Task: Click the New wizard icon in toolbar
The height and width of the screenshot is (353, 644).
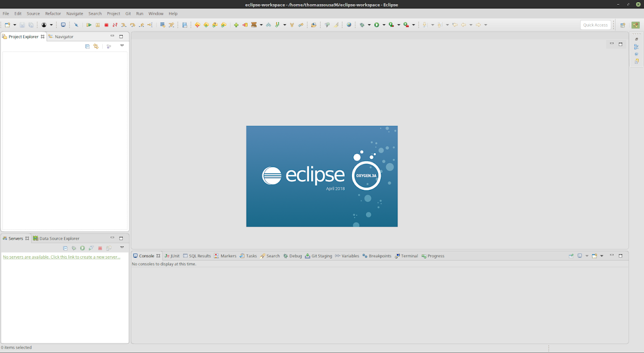Action: tap(7, 25)
